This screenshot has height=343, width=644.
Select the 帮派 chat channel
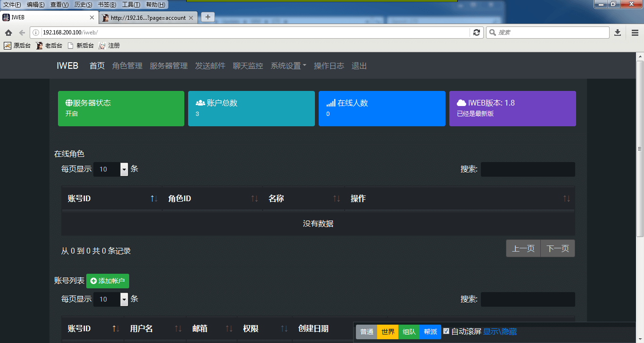click(x=430, y=332)
